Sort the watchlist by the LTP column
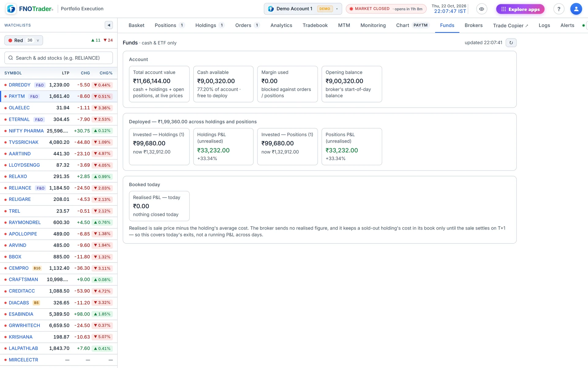This screenshot has width=588, height=368. coord(66,73)
